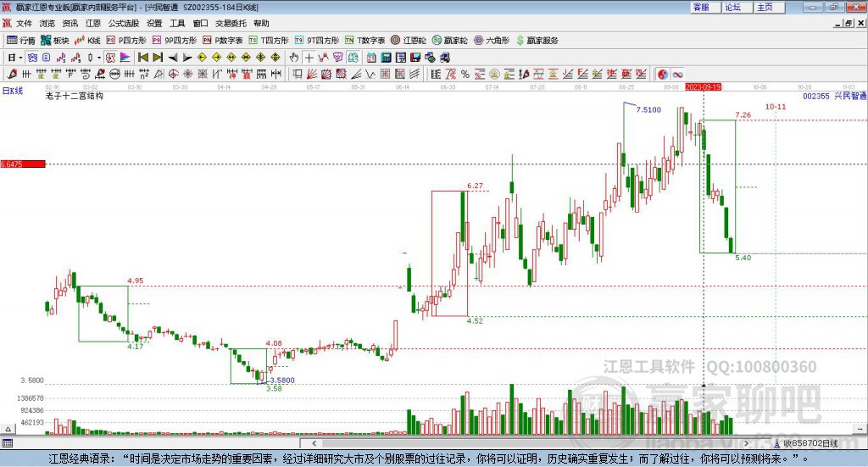
Task: Select the zigzag wave line tool
Action: pos(370,74)
